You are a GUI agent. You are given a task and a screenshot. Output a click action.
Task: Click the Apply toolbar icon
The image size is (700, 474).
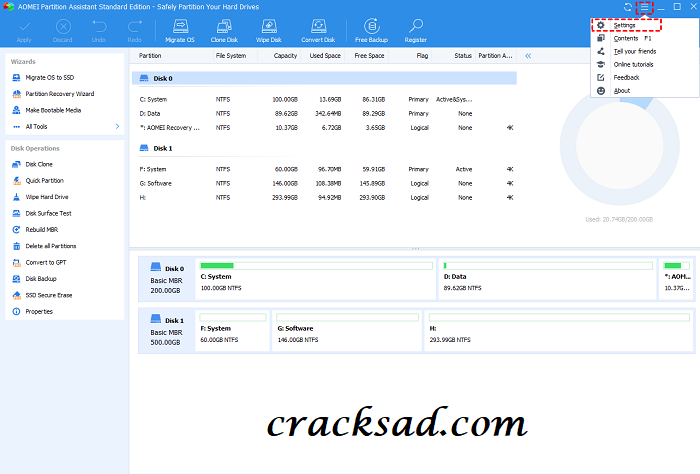tap(24, 30)
